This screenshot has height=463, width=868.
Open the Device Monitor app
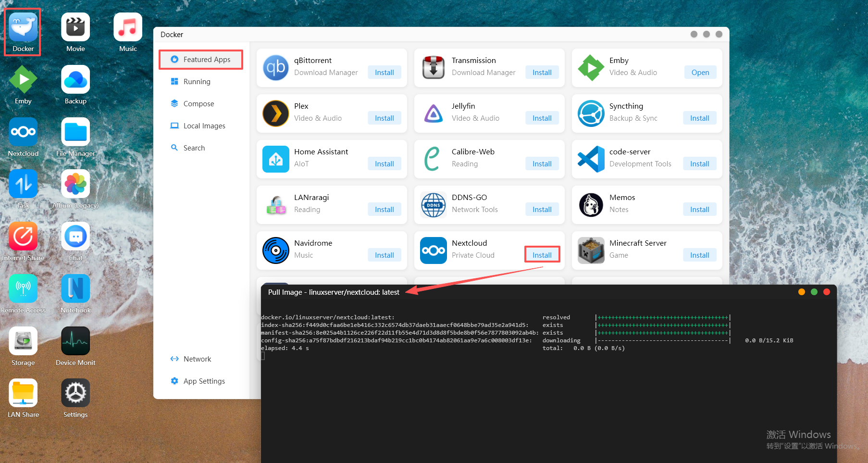tap(75, 341)
